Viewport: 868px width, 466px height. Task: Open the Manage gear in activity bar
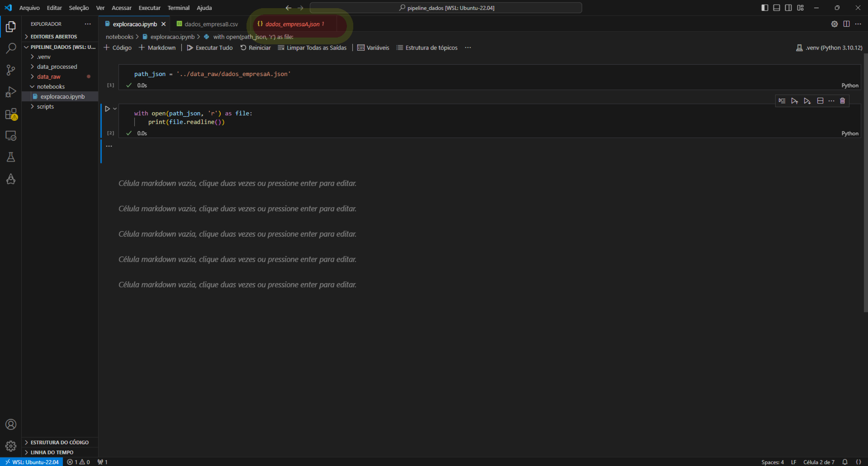(11, 446)
